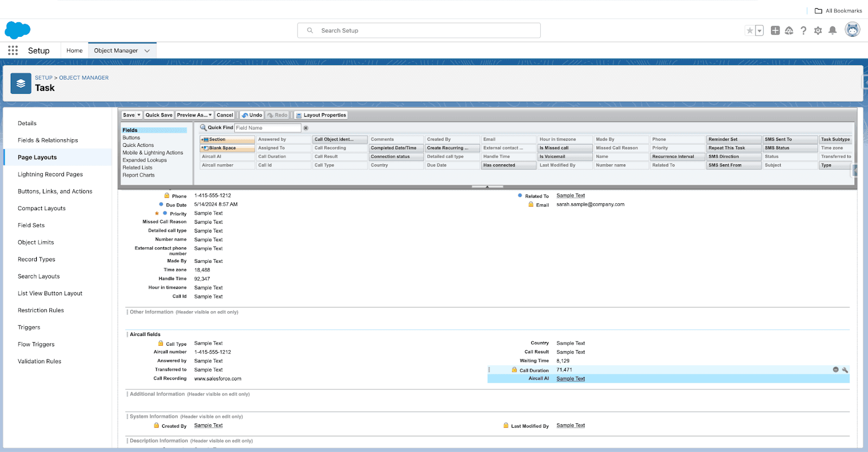Click the Setup gear icon
868x452 pixels.
pyautogui.click(x=818, y=31)
